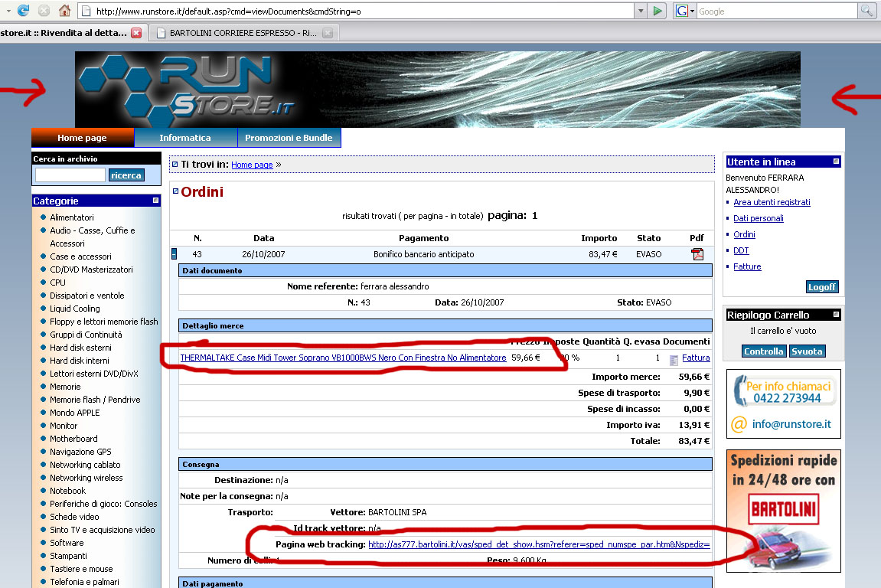Select the Monitor category

tap(64, 426)
